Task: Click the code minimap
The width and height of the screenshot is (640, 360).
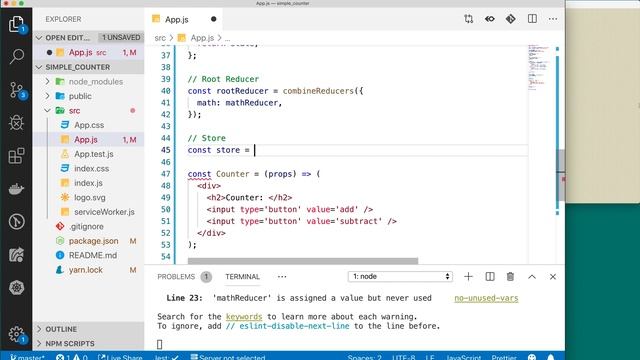Action: [x=540, y=67]
